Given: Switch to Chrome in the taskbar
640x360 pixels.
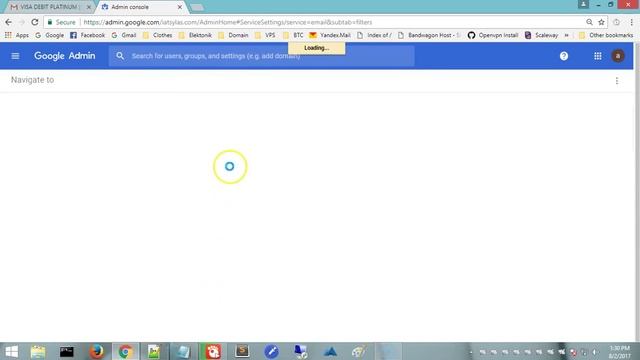Looking at the screenshot, I should (126, 351).
